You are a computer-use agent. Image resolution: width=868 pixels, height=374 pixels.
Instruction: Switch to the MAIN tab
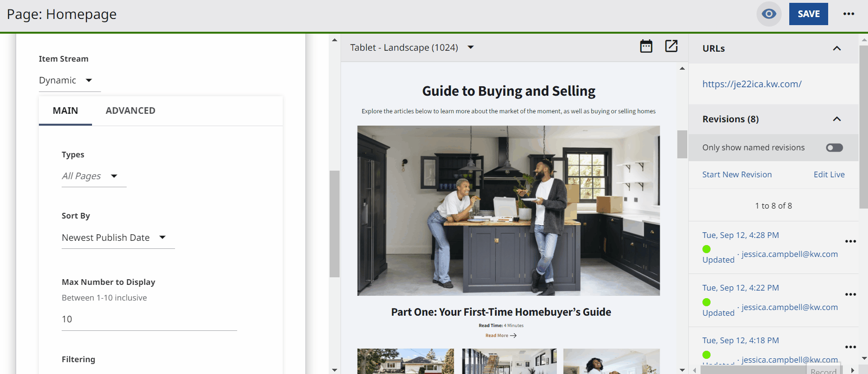pos(65,110)
